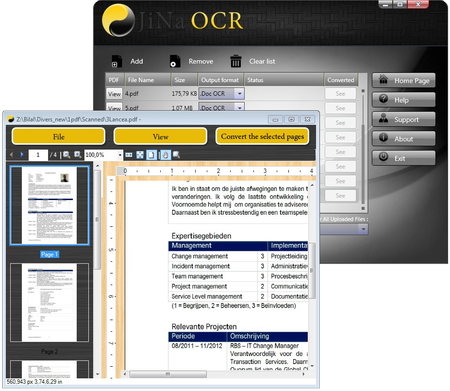Click See button for 4.pdf row
The height and width of the screenshot is (391, 450).
point(340,94)
